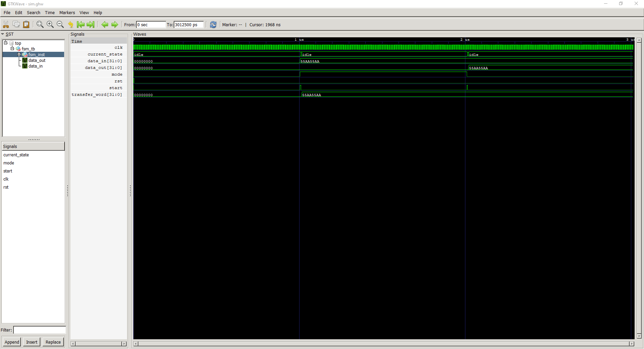
Task: Collapse the SST panel triangle
Action: coord(3,34)
